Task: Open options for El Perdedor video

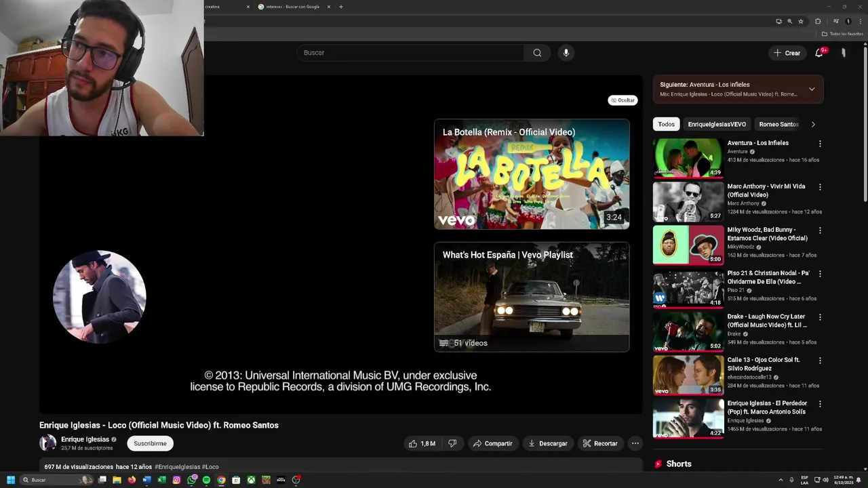Action: (820, 404)
